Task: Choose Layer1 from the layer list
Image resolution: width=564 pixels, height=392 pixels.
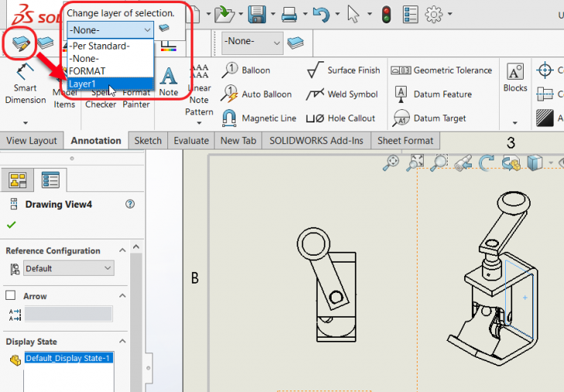Action: (82, 83)
